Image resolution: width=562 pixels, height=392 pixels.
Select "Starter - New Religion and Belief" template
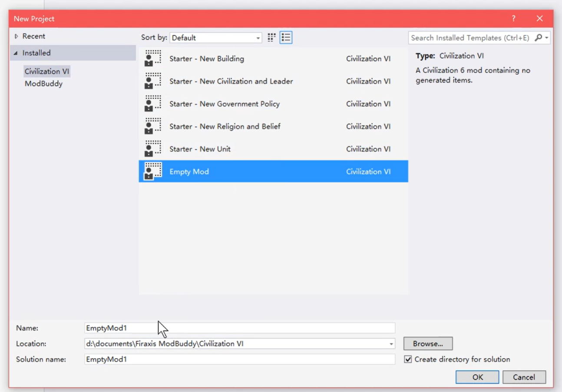pyautogui.click(x=273, y=126)
